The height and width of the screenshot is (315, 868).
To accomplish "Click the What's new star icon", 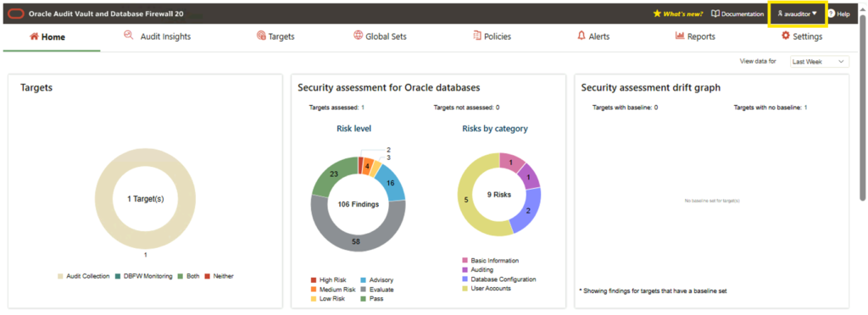I will (x=657, y=14).
